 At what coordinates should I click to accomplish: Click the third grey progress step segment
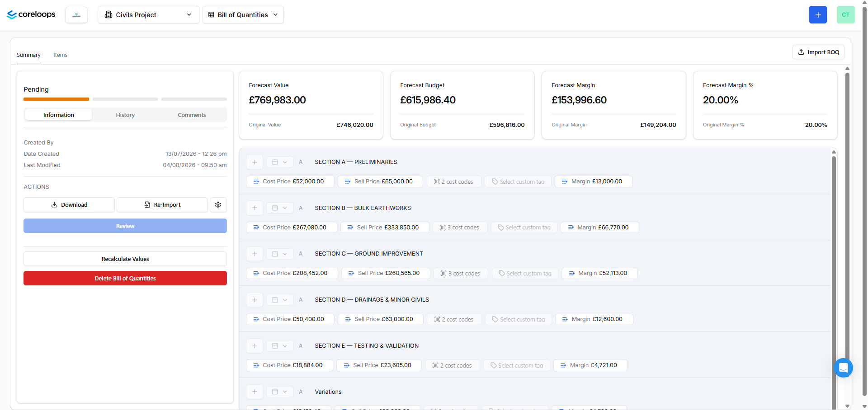coord(194,99)
